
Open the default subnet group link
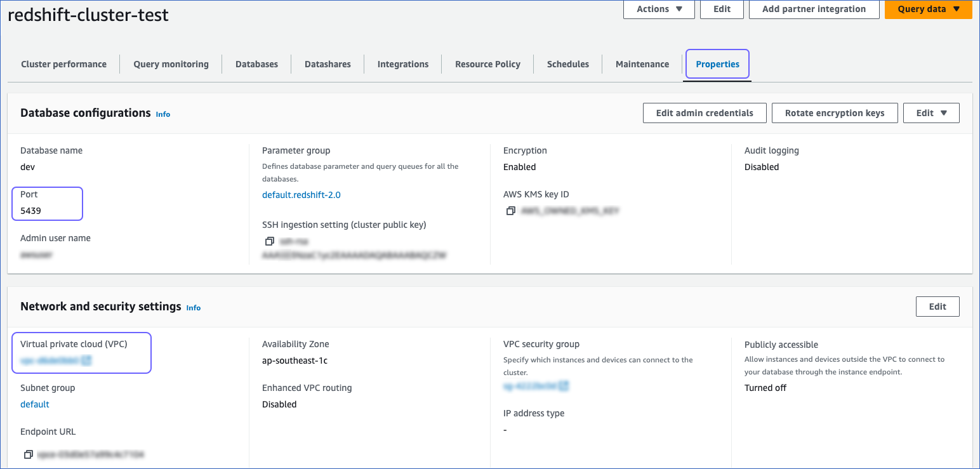(35, 404)
